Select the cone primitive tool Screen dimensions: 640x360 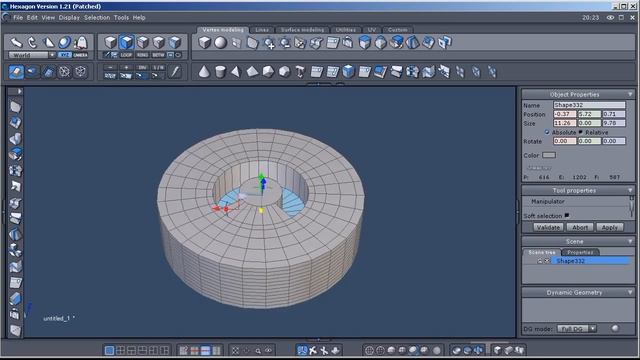(204, 72)
